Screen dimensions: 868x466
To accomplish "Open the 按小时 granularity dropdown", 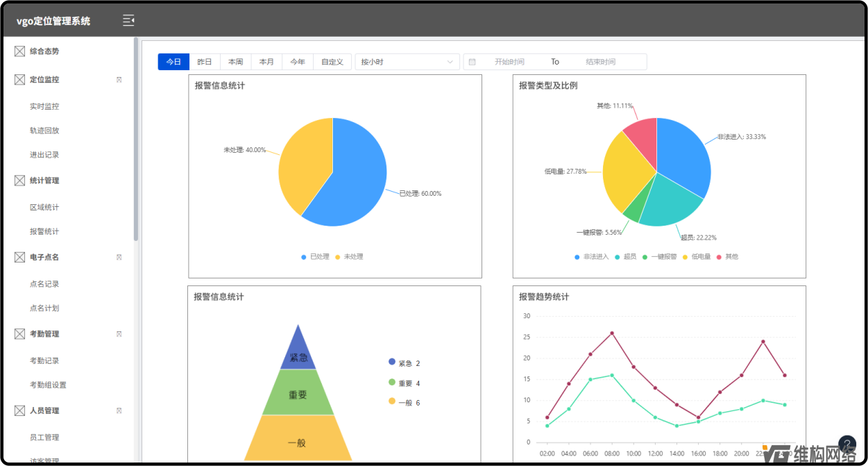I will pyautogui.click(x=407, y=62).
